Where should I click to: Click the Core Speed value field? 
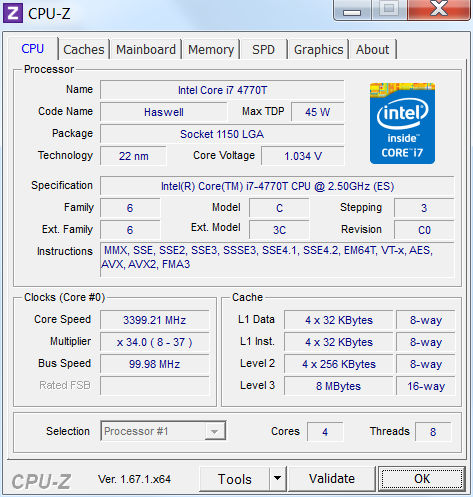coord(155,320)
